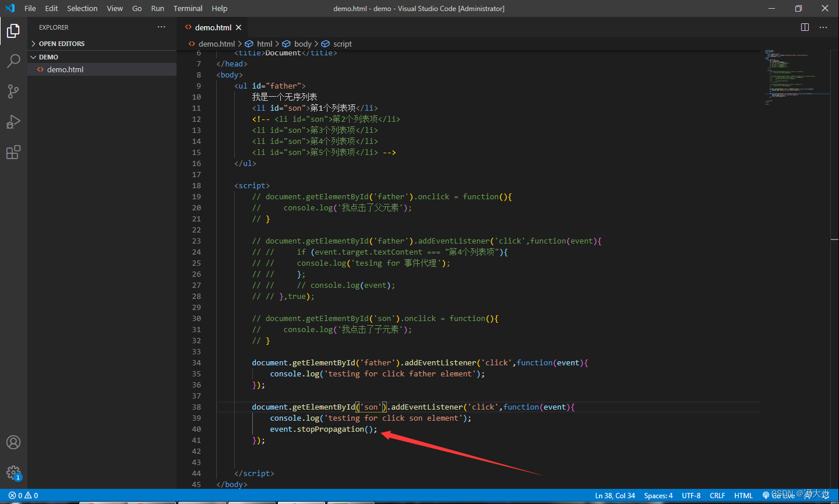Click demo.html in the breadcrumb

coord(216,44)
